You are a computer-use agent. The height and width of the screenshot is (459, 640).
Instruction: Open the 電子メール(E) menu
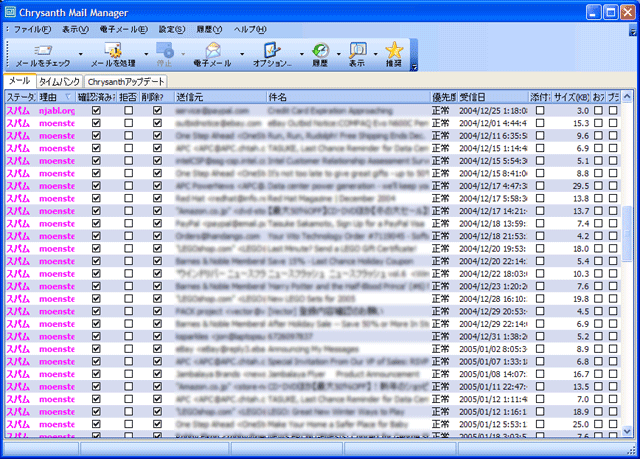[124, 29]
